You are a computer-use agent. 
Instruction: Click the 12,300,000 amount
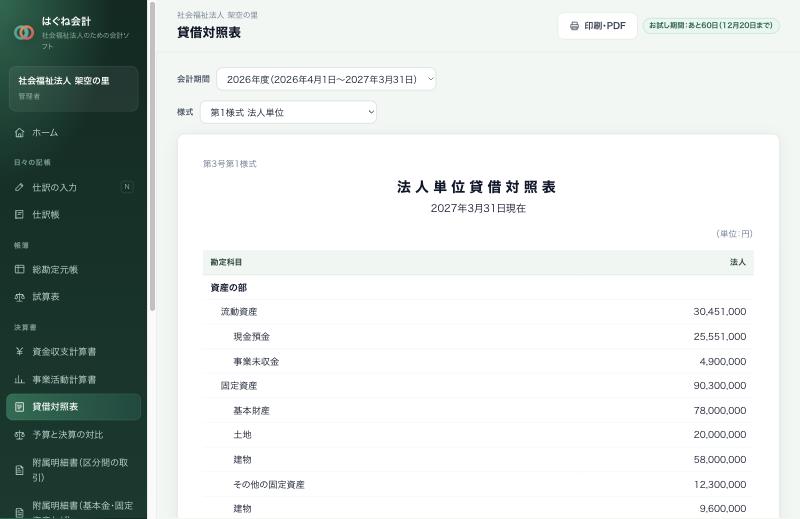(x=719, y=485)
